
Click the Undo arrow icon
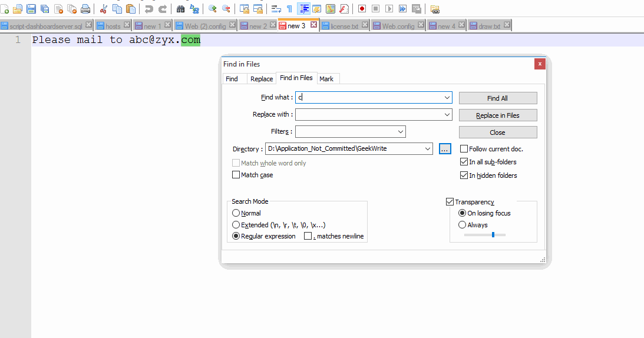click(x=148, y=9)
